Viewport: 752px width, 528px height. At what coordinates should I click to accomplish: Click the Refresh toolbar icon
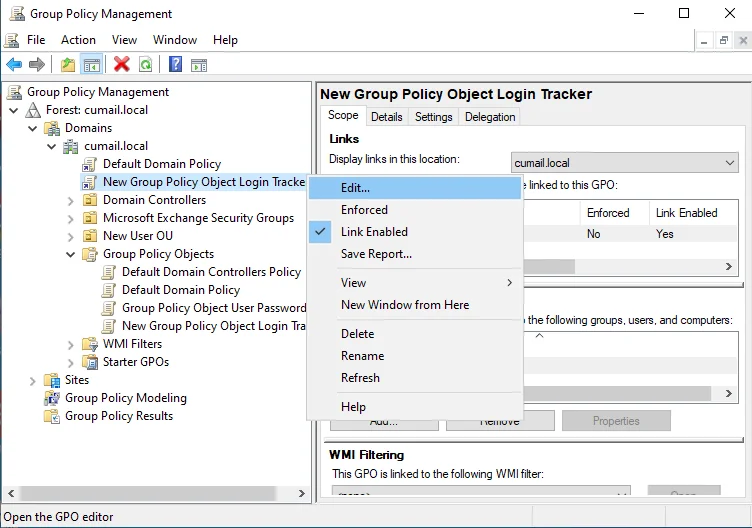[x=145, y=64]
